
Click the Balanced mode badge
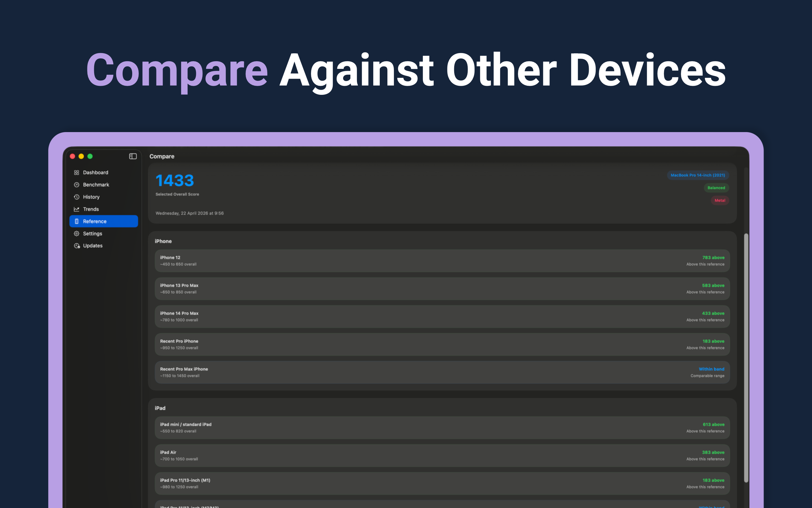[716, 188]
